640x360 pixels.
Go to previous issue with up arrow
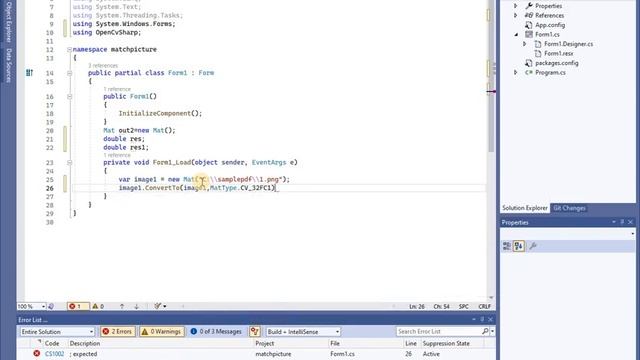[x=122, y=306]
